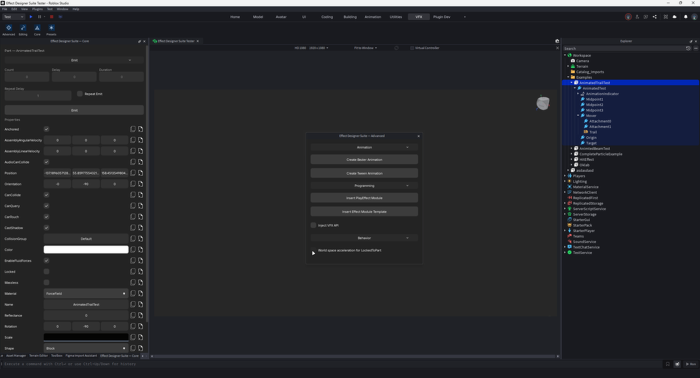Image resolution: width=700 pixels, height=378 pixels.
Task: Open the Plugins menu
Action: (x=37, y=9)
